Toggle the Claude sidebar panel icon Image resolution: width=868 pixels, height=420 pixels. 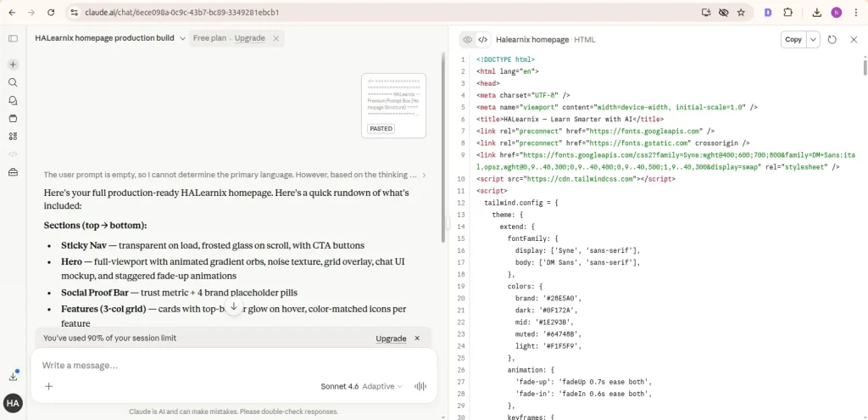pos(13,38)
